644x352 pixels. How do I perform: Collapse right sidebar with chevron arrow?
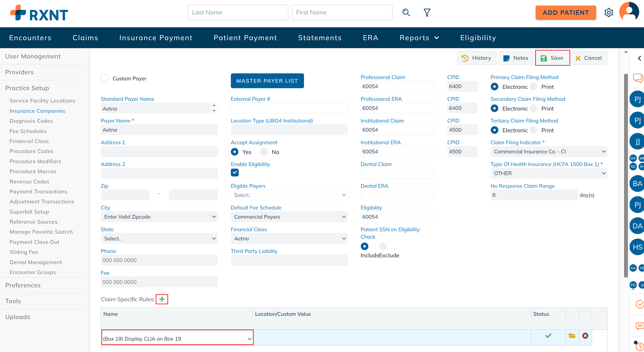(639, 58)
